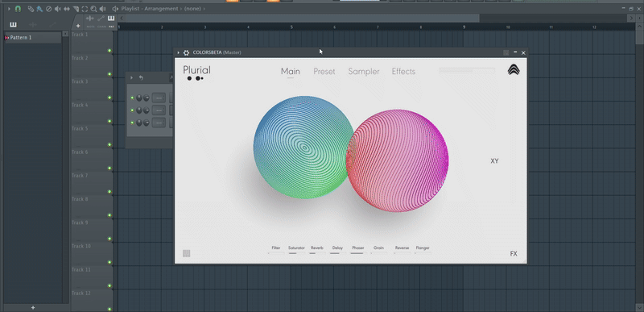The width and height of the screenshot is (644, 312).
Task: Switch to the Main tab in Plurial
Action: click(291, 72)
